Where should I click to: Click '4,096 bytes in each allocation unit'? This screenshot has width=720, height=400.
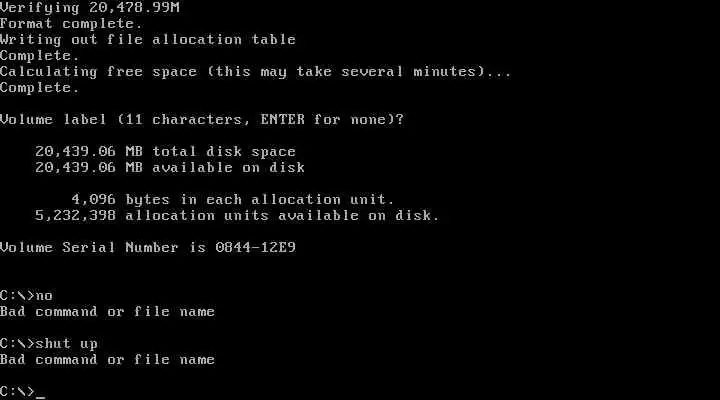[233, 200]
